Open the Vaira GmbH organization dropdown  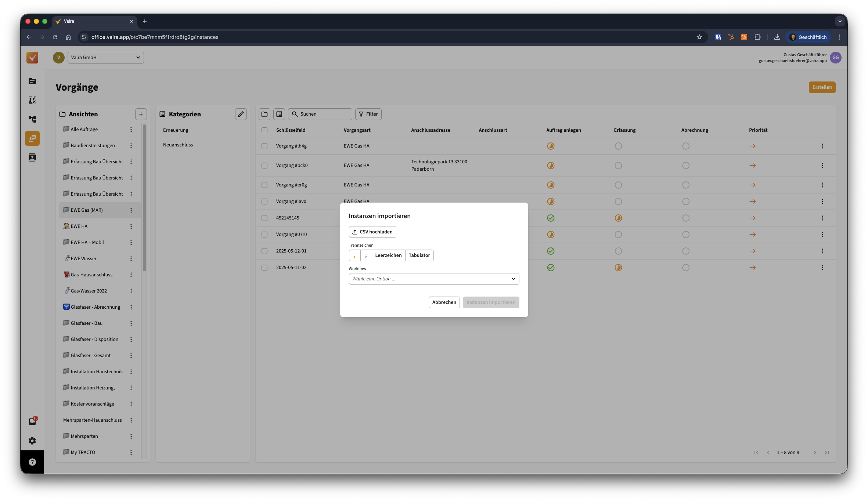(105, 58)
